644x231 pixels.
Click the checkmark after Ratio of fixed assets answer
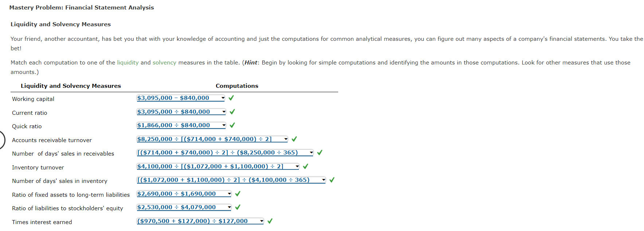tap(237, 193)
